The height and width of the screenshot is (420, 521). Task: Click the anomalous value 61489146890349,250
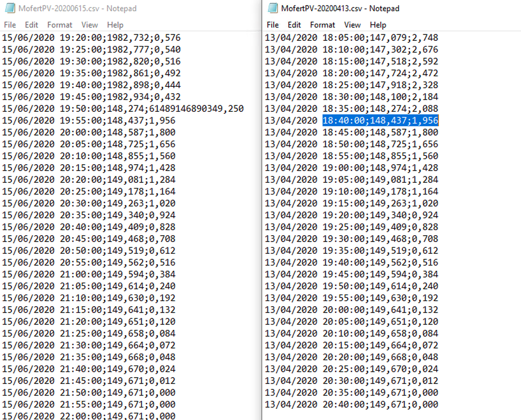pyautogui.click(x=196, y=109)
